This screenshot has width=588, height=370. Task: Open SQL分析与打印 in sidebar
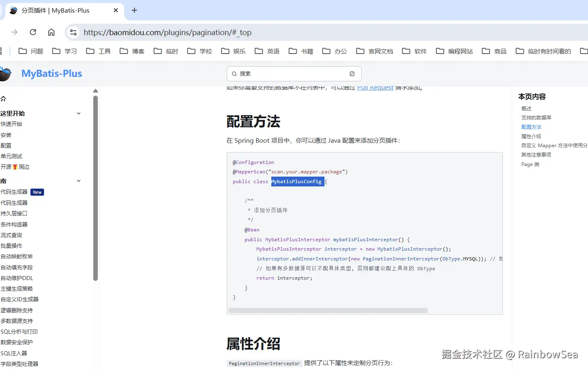coord(19,332)
